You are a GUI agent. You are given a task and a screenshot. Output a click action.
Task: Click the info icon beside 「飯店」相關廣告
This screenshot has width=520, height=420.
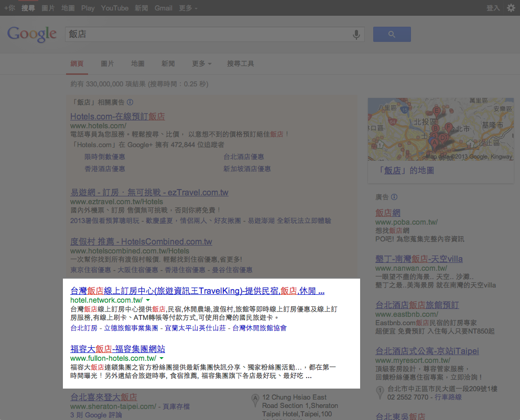(x=130, y=102)
